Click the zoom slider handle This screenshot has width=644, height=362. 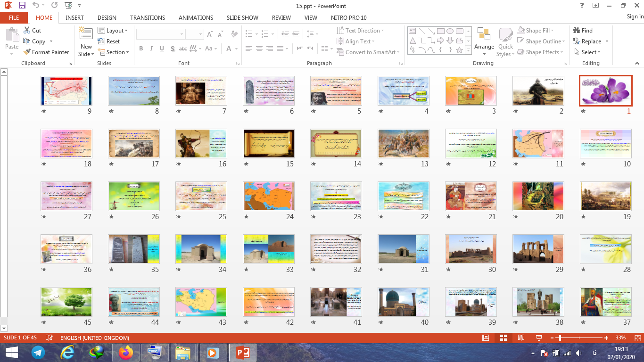tap(560, 338)
